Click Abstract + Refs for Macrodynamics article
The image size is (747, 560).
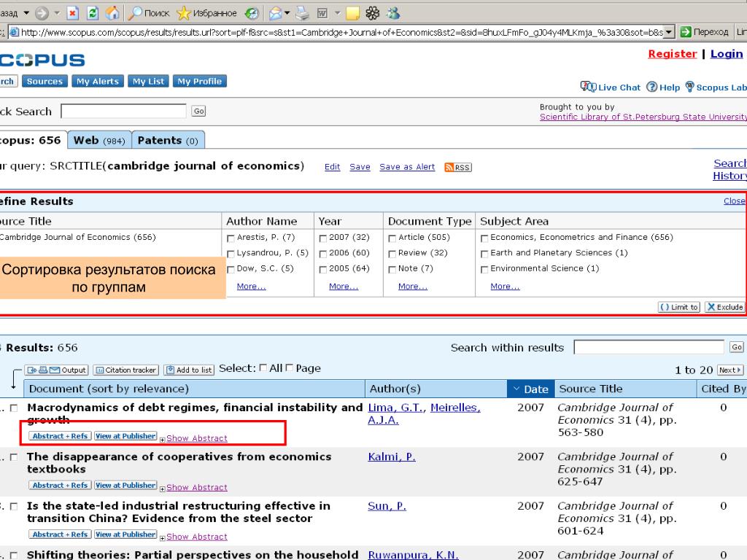(x=60, y=436)
